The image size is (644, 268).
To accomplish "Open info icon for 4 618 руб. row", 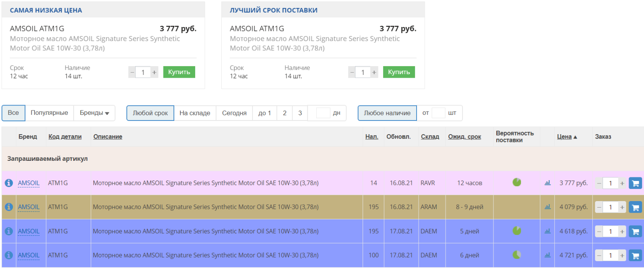I will pyautogui.click(x=8, y=231).
